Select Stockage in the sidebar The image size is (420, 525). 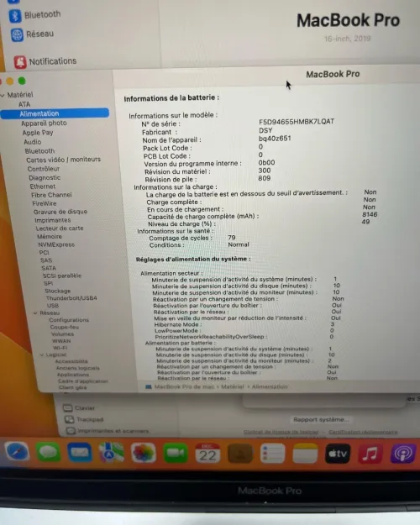(x=58, y=291)
